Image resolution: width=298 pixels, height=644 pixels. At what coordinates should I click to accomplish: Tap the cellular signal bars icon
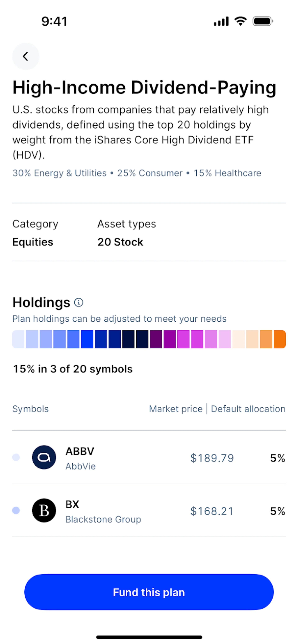(221, 21)
